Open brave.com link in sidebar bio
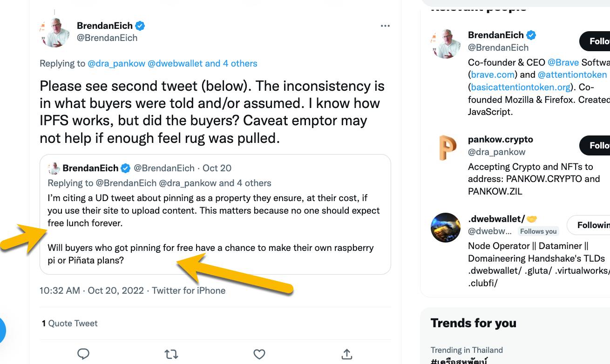 (x=492, y=74)
